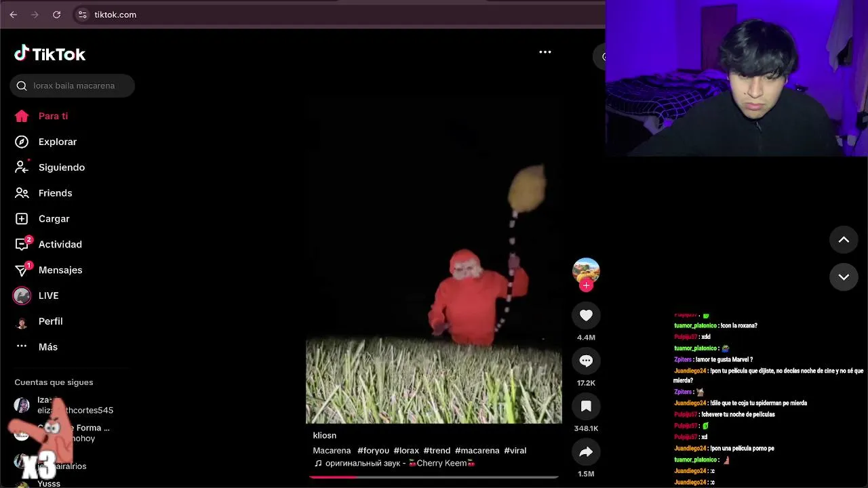Click 'Cuentas que sigues' heading

tap(54, 382)
